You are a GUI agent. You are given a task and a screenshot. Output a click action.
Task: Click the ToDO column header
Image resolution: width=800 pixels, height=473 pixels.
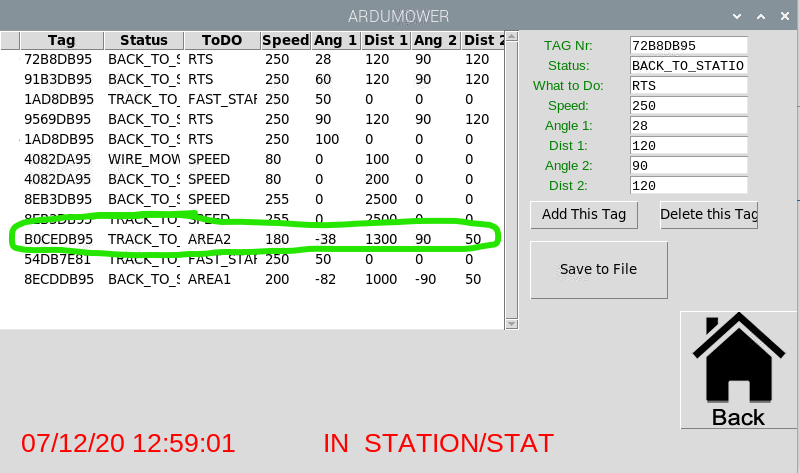[x=222, y=40]
